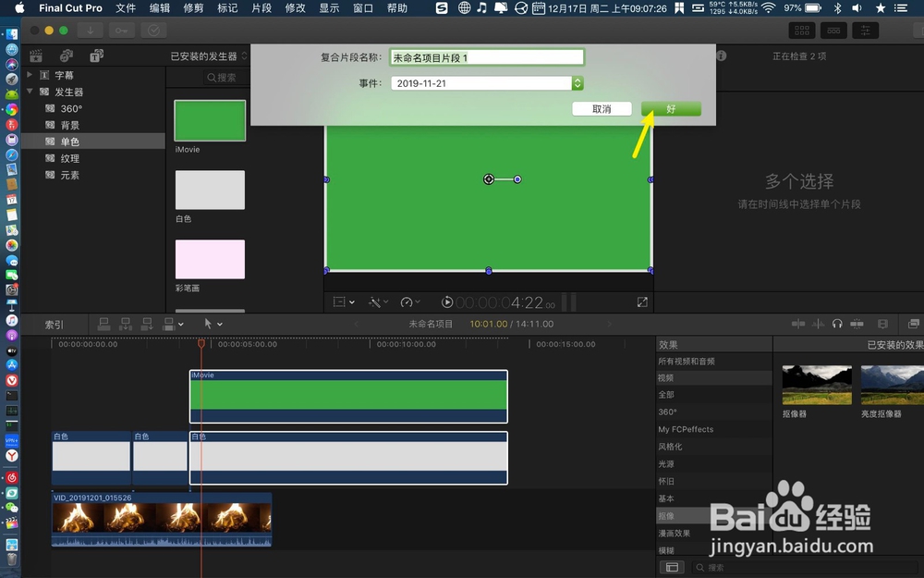The width and height of the screenshot is (924, 578).
Task: Toggle audio skimming waveform icon
Action: (818, 324)
